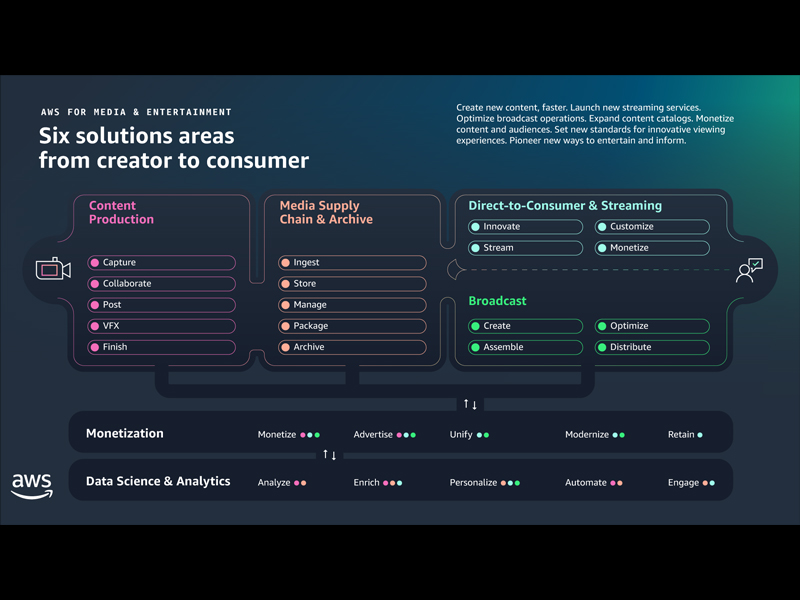Screen dimensions: 800x600
Task: Click the Content Production heading
Action: pyautogui.click(x=121, y=212)
